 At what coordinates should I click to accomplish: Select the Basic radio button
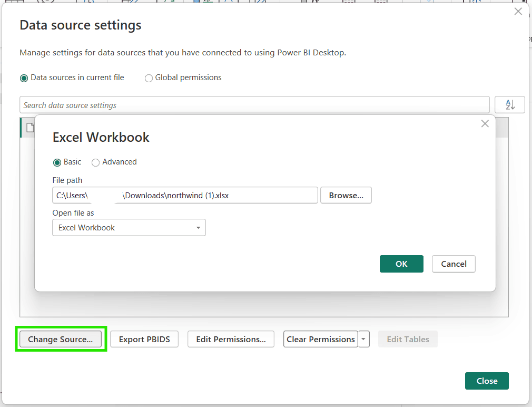57,162
